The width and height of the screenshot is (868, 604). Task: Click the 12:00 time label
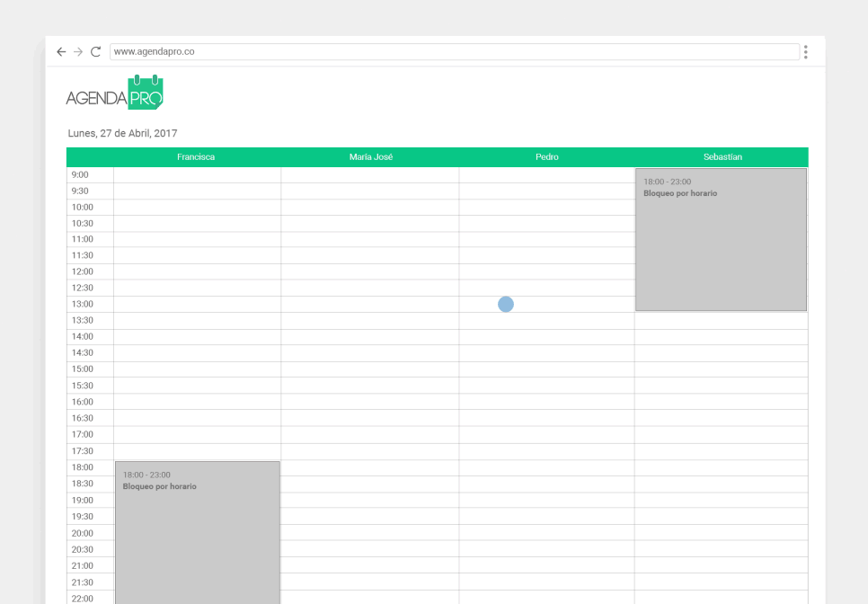pos(82,271)
